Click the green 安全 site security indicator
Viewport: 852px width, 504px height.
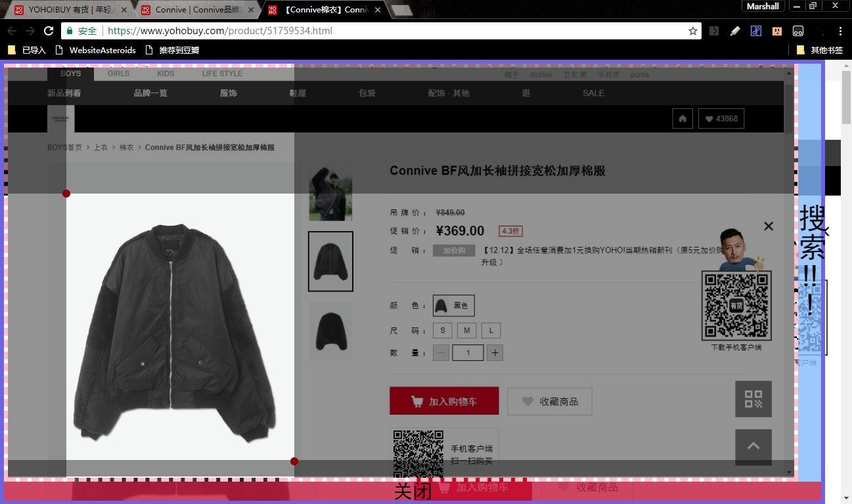81,31
